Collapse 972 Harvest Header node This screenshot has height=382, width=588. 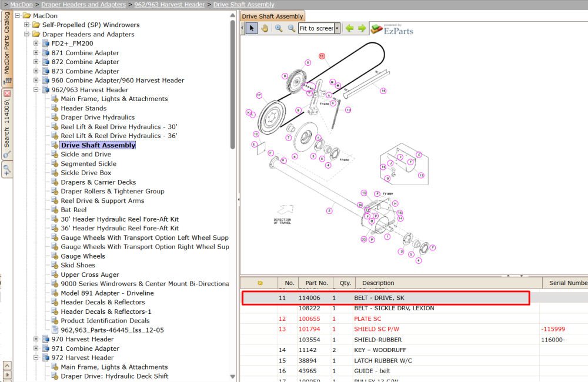(36, 357)
